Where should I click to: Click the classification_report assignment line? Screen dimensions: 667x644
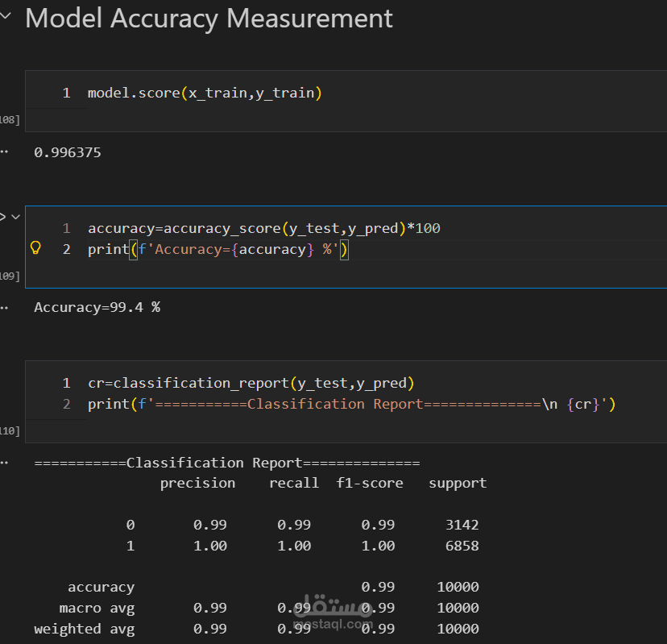click(x=251, y=383)
